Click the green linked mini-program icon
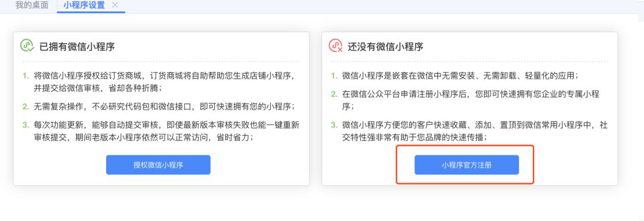The width and height of the screenshot is (644, 221). coord(27,46)
